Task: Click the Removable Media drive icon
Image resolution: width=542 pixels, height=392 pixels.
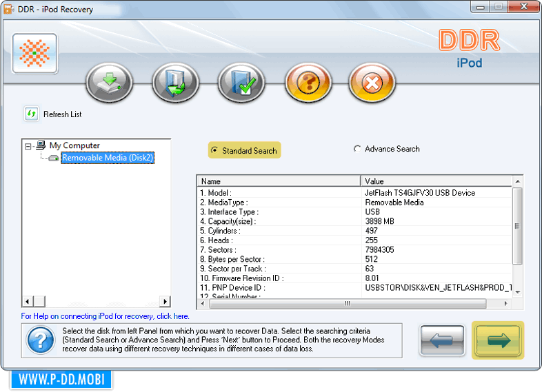Action: [x=53, y=158]
